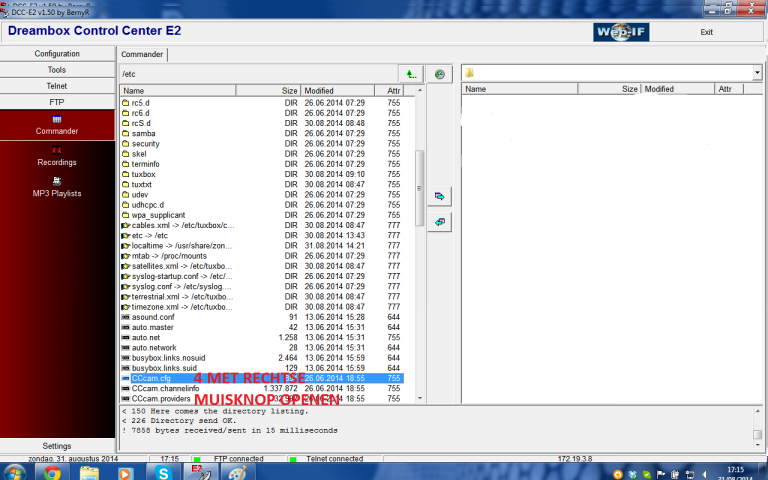This screenshot has height=480, width=768.
Task: Open Recordings in the FTP sidebar
Action: pyautogui.click(x=56, y=156)
